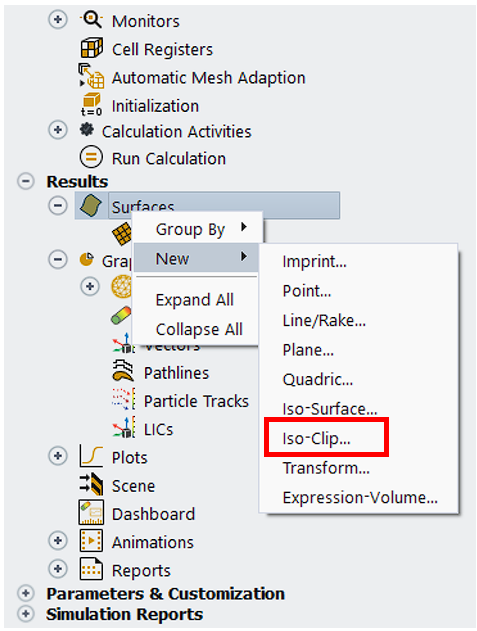Choose Plane... surface option
This screenshot has width=477, height=631.
308,350
